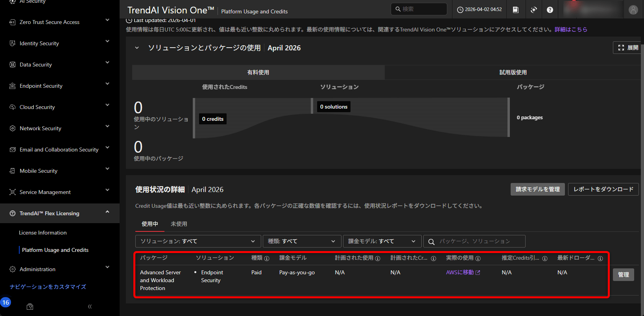Click the Endpoint Security sidebar icon
This screenshot has height=316, width=644.
click(x=13, y=86)
